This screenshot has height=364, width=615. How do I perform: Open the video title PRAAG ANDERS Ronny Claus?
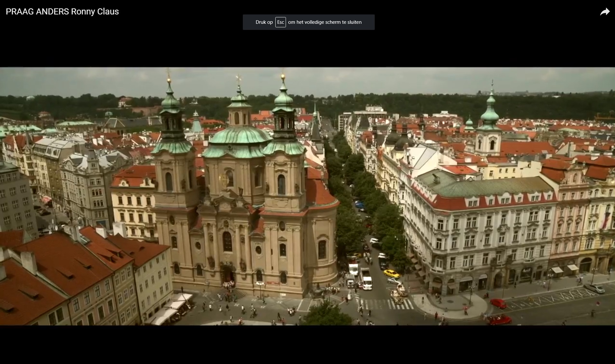click(x=62, y=12)
